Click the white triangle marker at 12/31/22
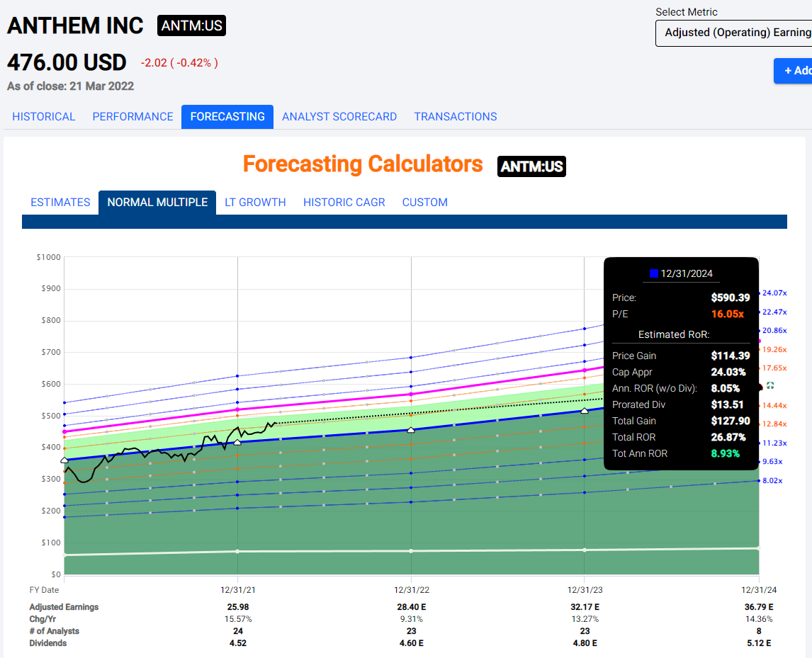The image size is (812, 658). click(411, 430)
